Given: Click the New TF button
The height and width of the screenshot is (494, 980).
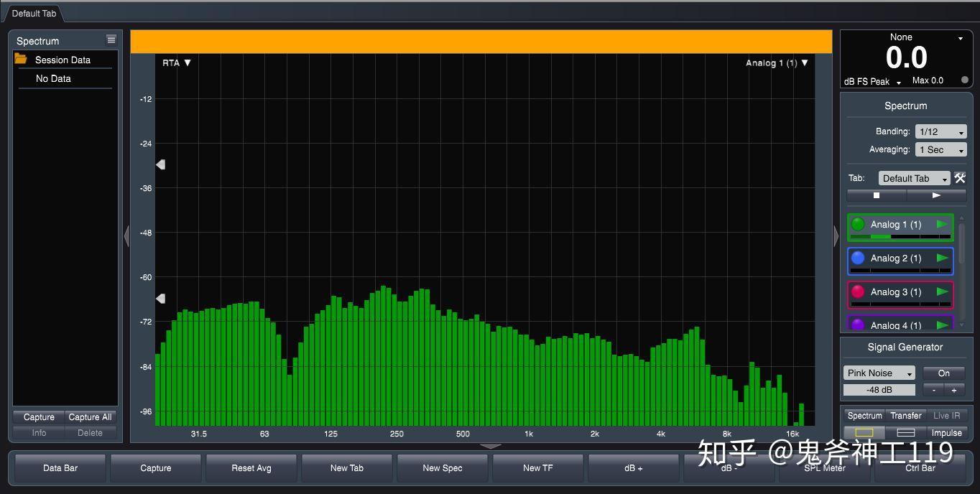Looking at the screenshot, I should click(x=538, y=468).
